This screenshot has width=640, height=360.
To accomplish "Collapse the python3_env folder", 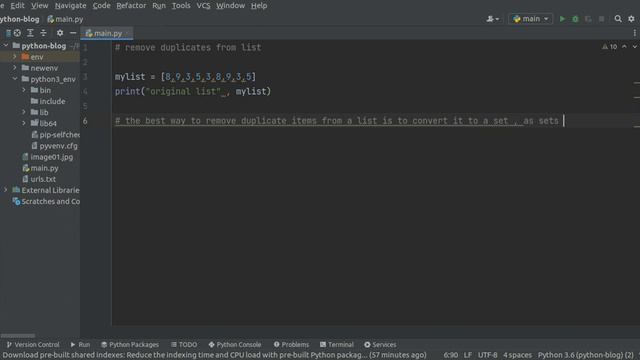I will (15, 79).
